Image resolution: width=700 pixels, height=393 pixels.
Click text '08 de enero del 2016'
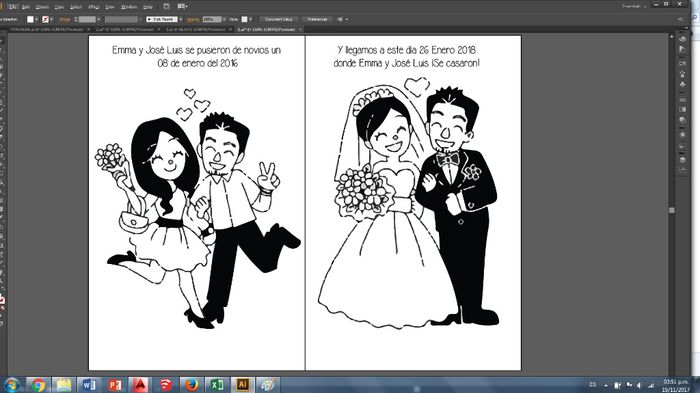click(x=198, y=63)
